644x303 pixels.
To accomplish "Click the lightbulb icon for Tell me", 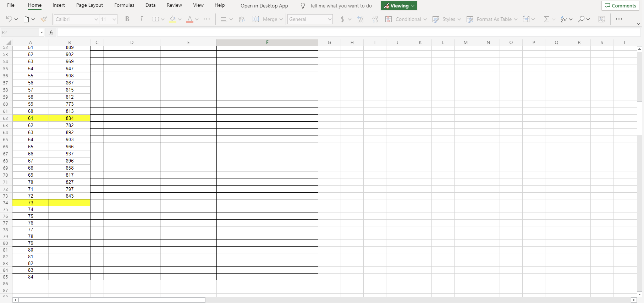I will coord(303,6).
